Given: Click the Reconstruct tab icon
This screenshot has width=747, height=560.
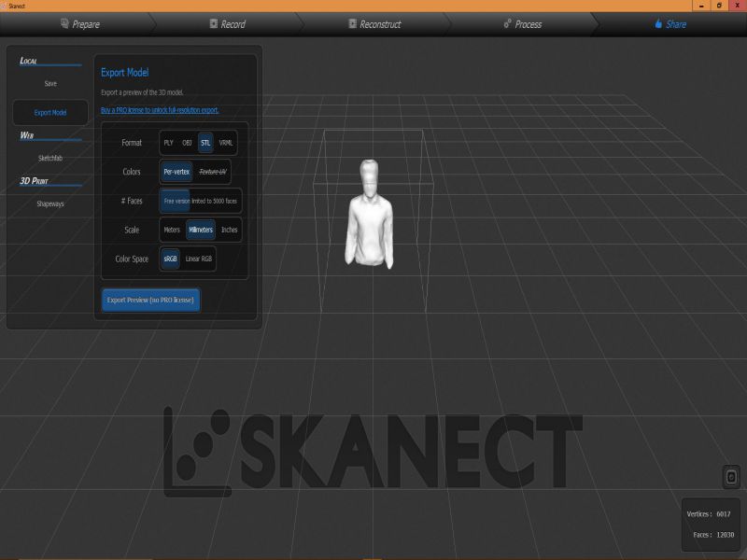Looking at the screenshot, I should pos(353,24).
